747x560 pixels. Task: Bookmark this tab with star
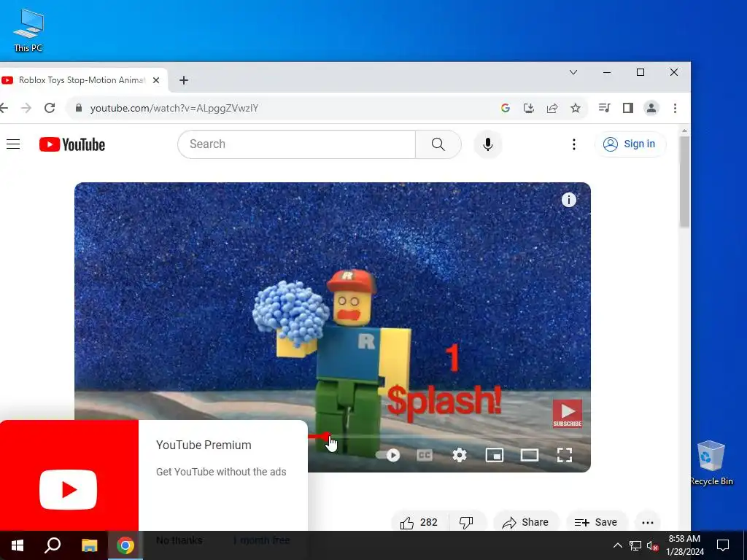tap(576, 108)
